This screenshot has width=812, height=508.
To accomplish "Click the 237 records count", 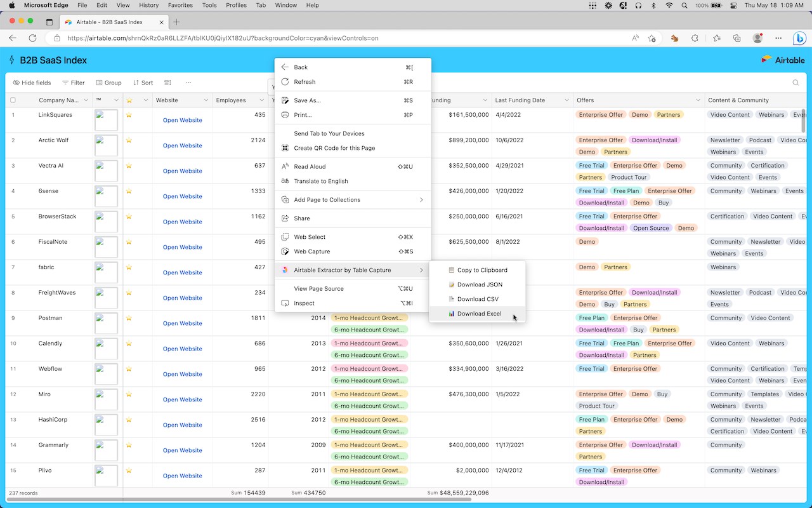I will click(x=23, y=493).
